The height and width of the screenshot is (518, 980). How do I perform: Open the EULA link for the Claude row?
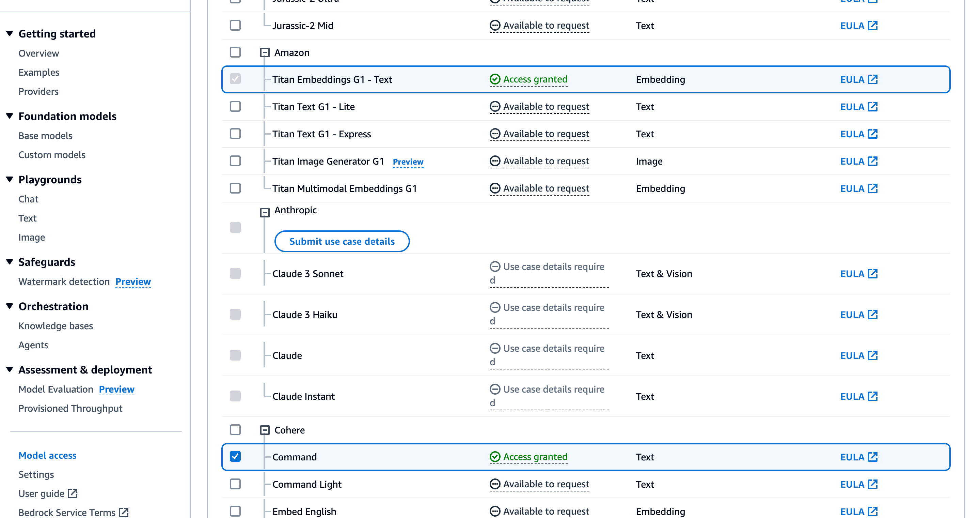point(859,355)
